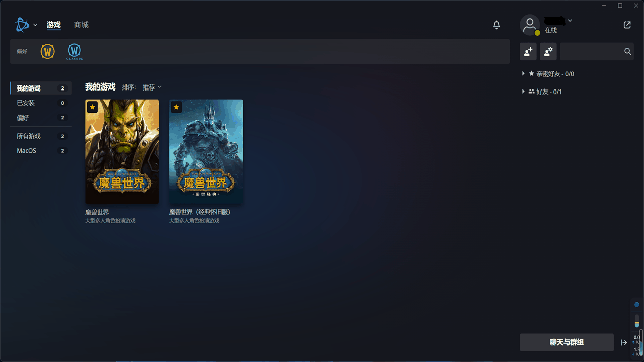644x362 pixels.
Task: Open the 聊天与群组 button
Action: point(567,342)
